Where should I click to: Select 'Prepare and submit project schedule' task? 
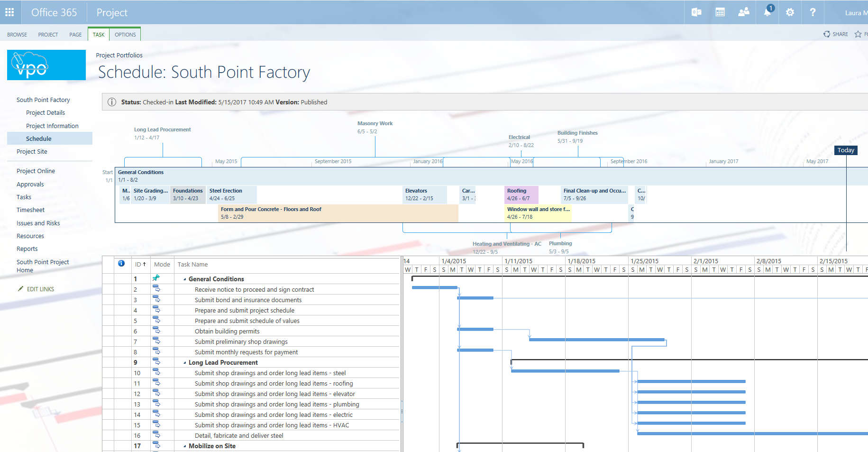245,311
